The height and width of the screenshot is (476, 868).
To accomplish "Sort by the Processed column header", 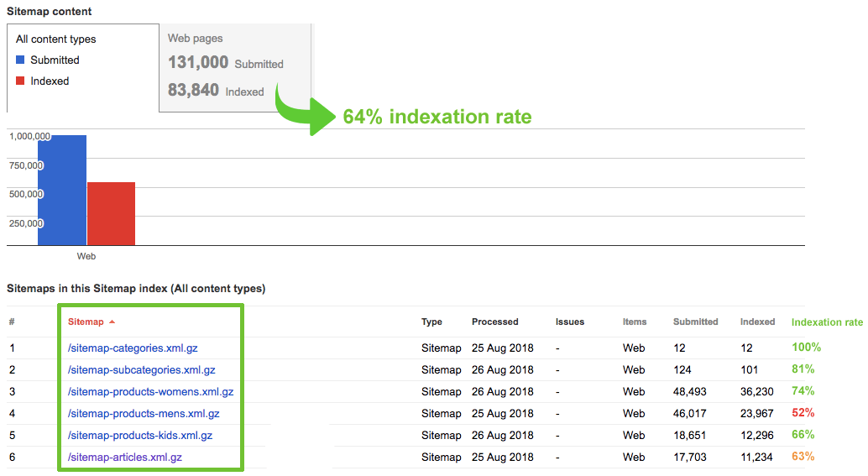I will (x=494, y=322).
